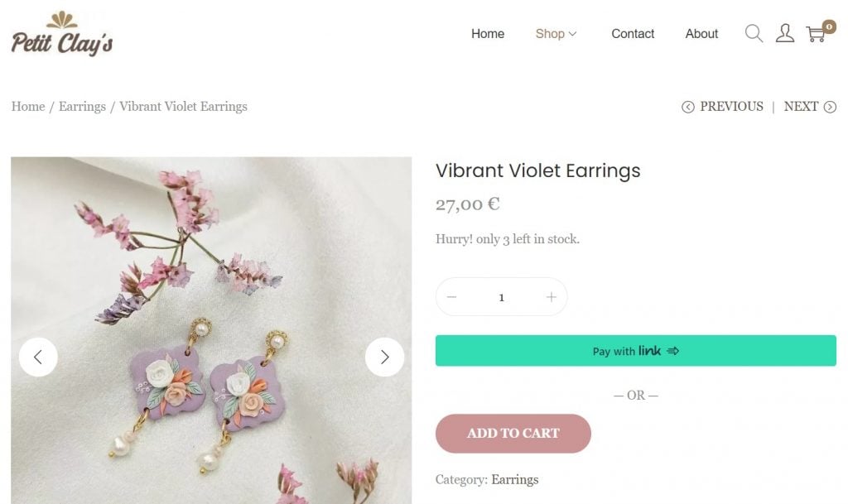Click the user account icon
848x504 pixels.
(785, 34)
